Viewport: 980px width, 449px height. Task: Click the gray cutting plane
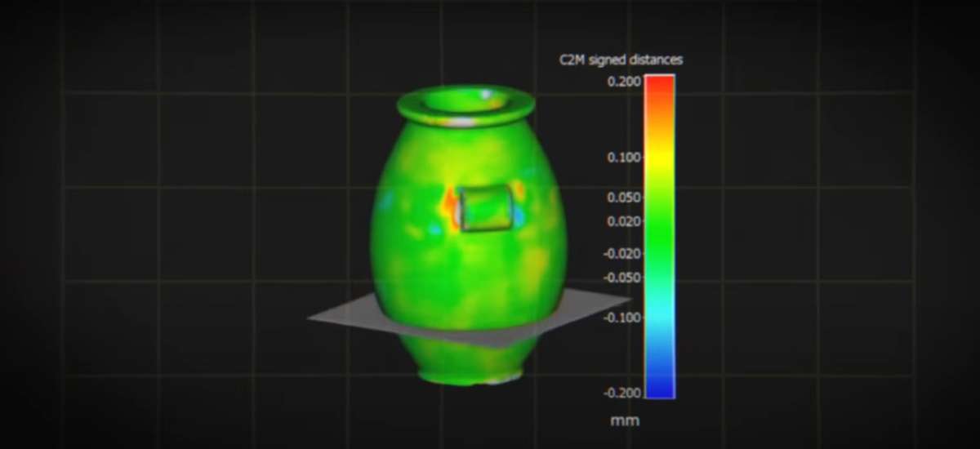pos(470,317)
